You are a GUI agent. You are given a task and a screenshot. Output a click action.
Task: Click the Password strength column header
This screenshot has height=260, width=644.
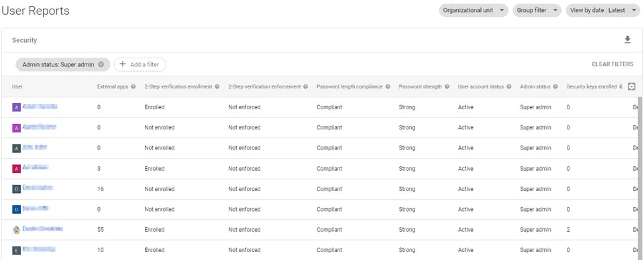point(421,87)
